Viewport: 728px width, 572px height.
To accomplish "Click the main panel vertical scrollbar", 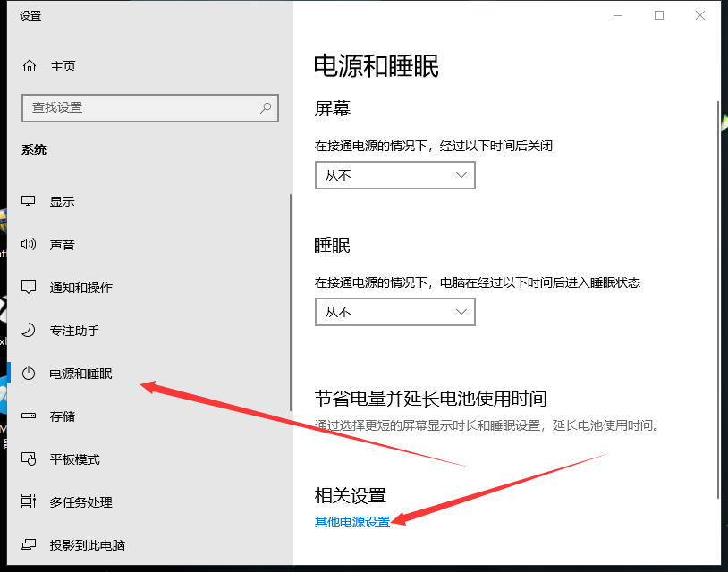I will click(x=718, y=299).
